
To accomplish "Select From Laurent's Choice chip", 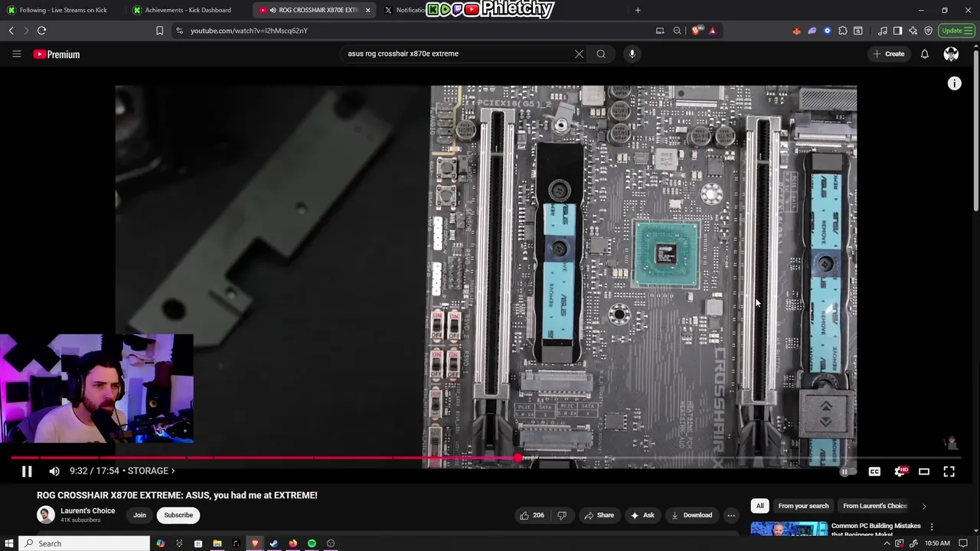I will tap(875, 506).
